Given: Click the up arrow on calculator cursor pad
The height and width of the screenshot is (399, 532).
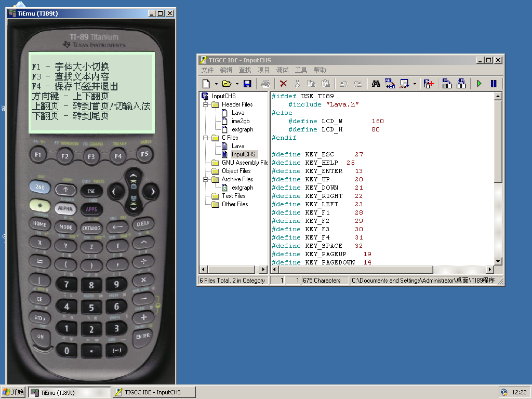Looking at the screenshot, I should [x=134, y=176].
